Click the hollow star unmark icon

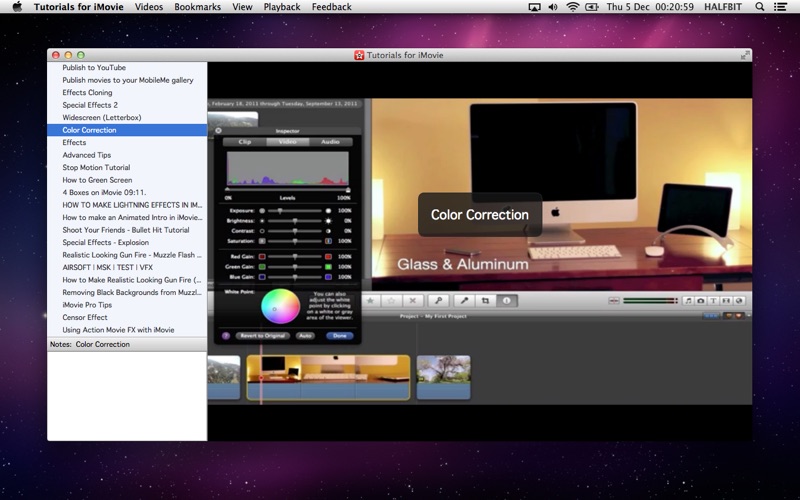tap(391, 301)
